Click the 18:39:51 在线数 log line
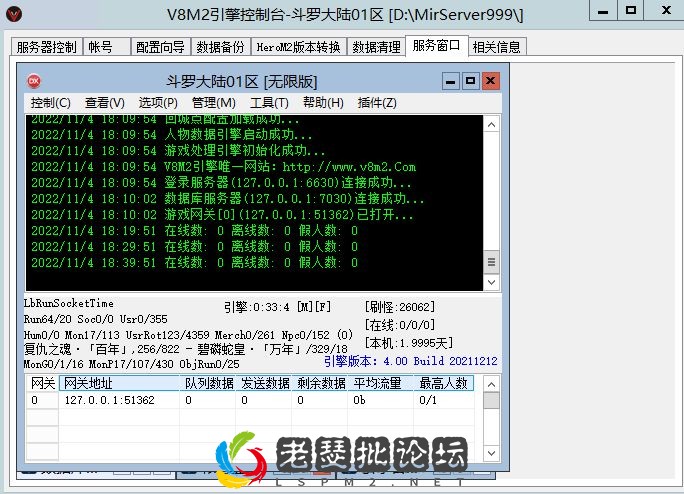684x494 pixels. 195,262
